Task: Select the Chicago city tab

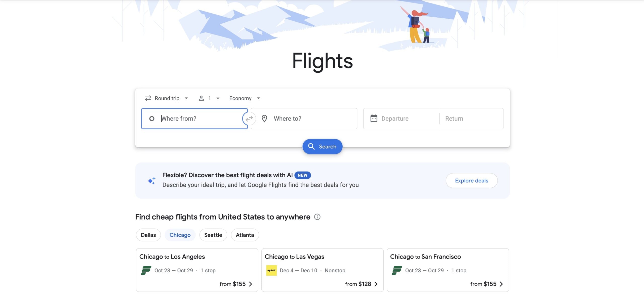Action: pos(180,235)
